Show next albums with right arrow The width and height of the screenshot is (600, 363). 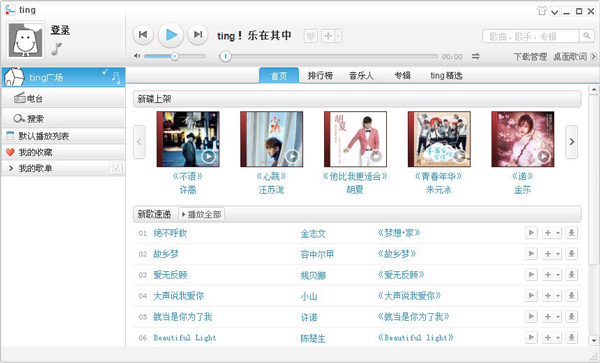[572, 142]
